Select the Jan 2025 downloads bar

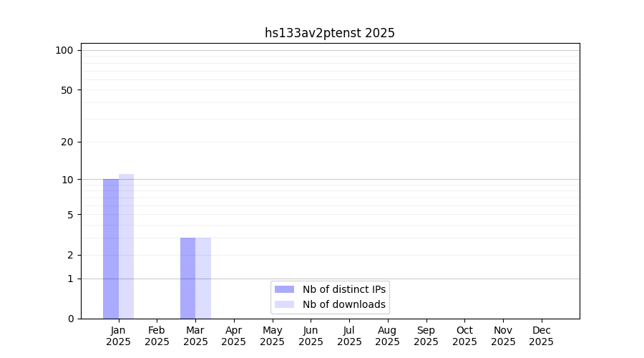(x=126, y=246)
